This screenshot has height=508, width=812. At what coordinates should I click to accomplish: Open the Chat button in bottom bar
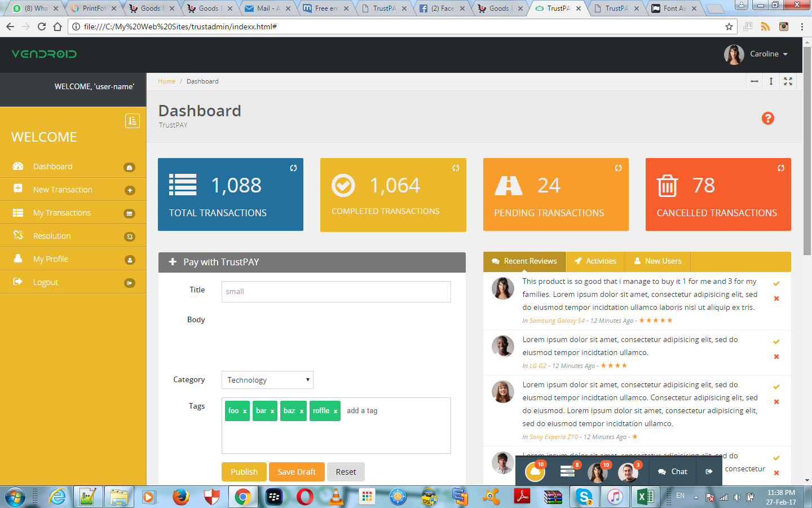[673, 471]
